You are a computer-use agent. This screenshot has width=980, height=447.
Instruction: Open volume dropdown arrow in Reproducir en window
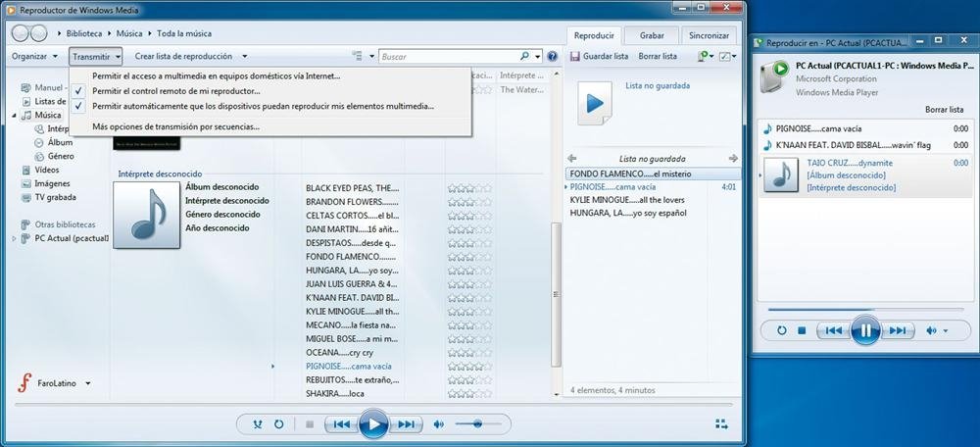coord(945,330)
